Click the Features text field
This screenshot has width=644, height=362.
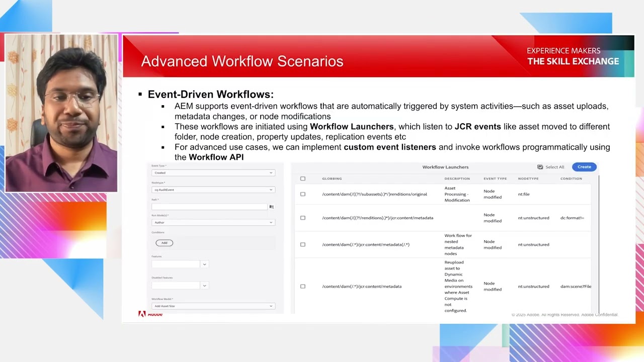(x=176, y=264)
